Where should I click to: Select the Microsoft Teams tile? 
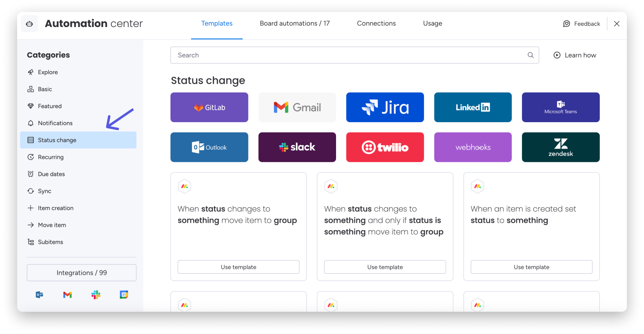coord(560,107)
